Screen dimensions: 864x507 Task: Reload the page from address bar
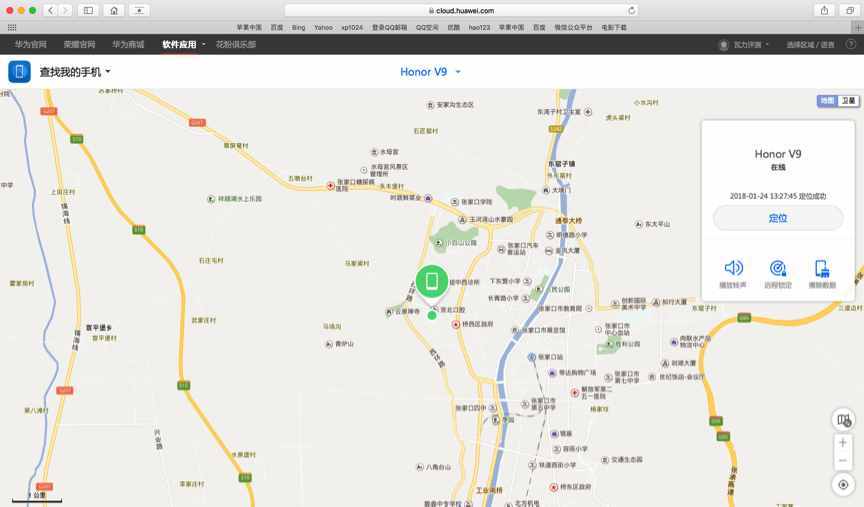tap(631, 10)
